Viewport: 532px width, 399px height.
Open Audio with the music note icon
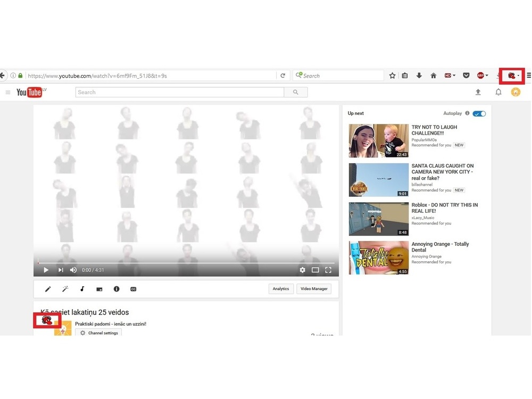click(x=82, y=289)
